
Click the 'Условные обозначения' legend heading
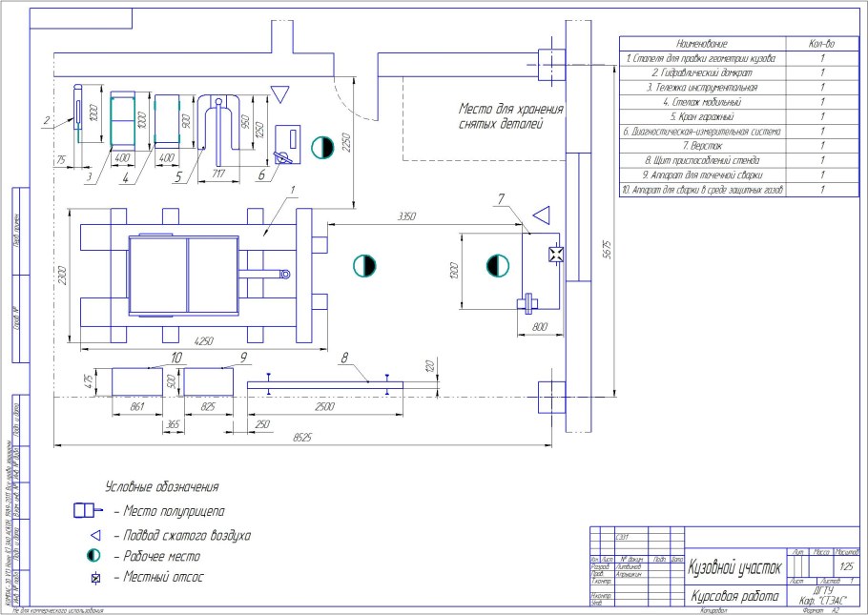pyautogui.click(x=162, y=486)
